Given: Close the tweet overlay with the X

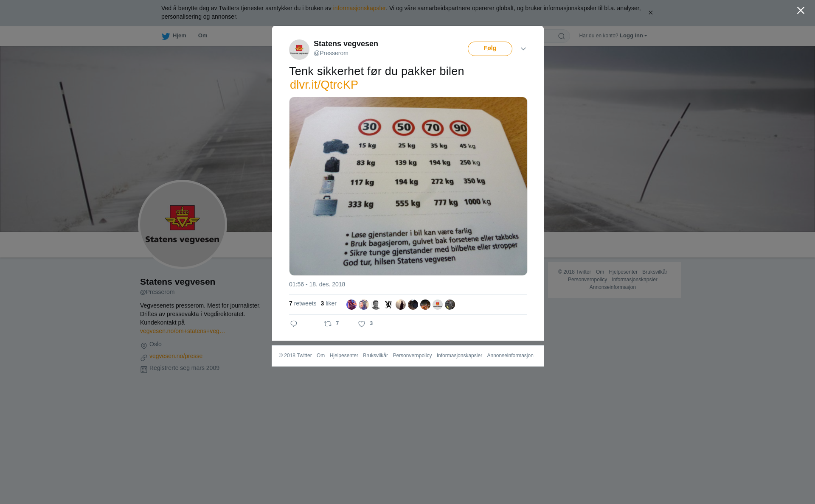Looking at the screenshot, I should coord(801,11).
